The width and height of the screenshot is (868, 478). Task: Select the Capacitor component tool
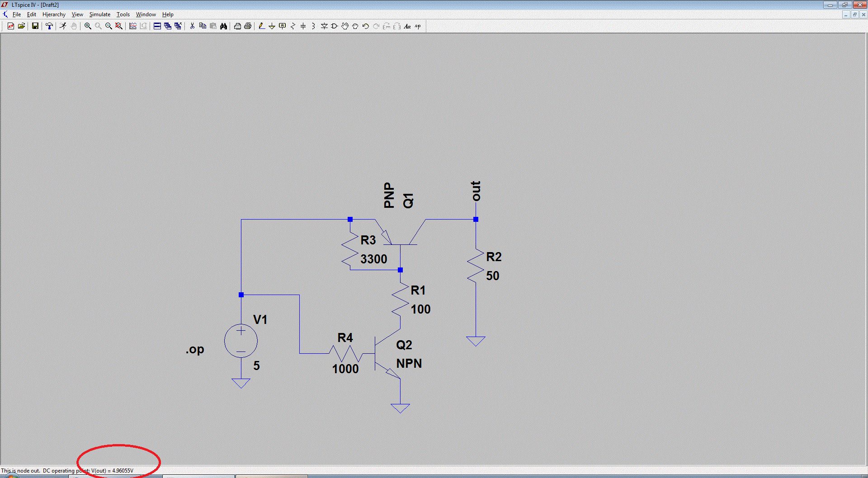[303, 26]
